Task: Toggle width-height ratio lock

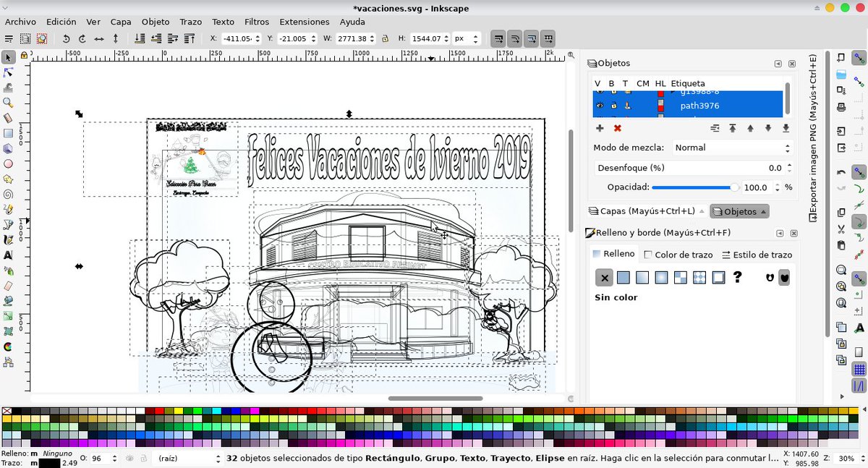Action: coord(385,38)
